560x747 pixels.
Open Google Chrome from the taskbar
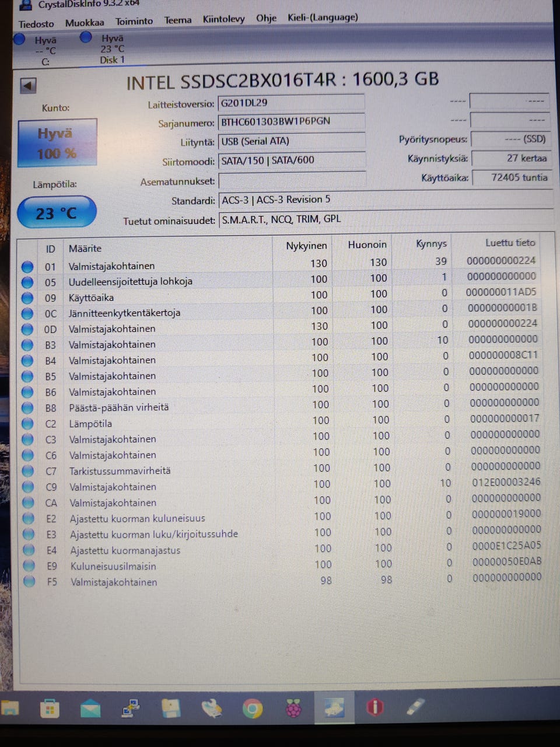[253, 709]
